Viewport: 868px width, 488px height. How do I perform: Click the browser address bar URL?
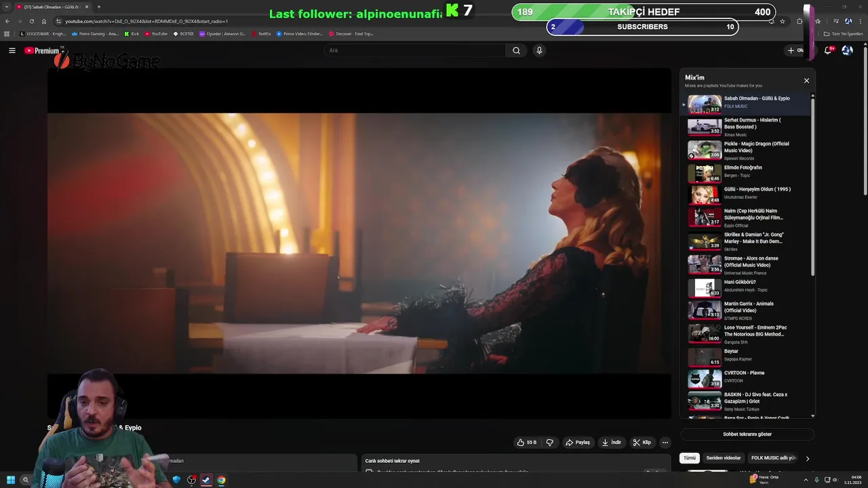(146, 21)
